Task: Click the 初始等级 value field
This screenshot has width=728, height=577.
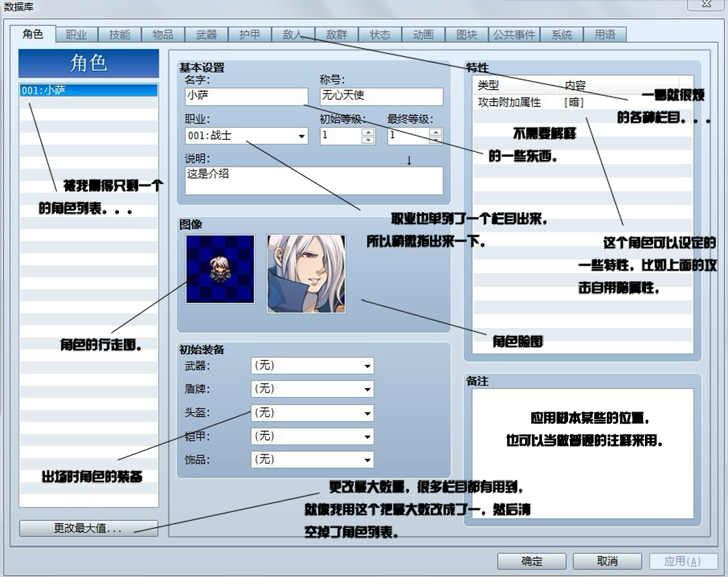Action: [341, 135]
